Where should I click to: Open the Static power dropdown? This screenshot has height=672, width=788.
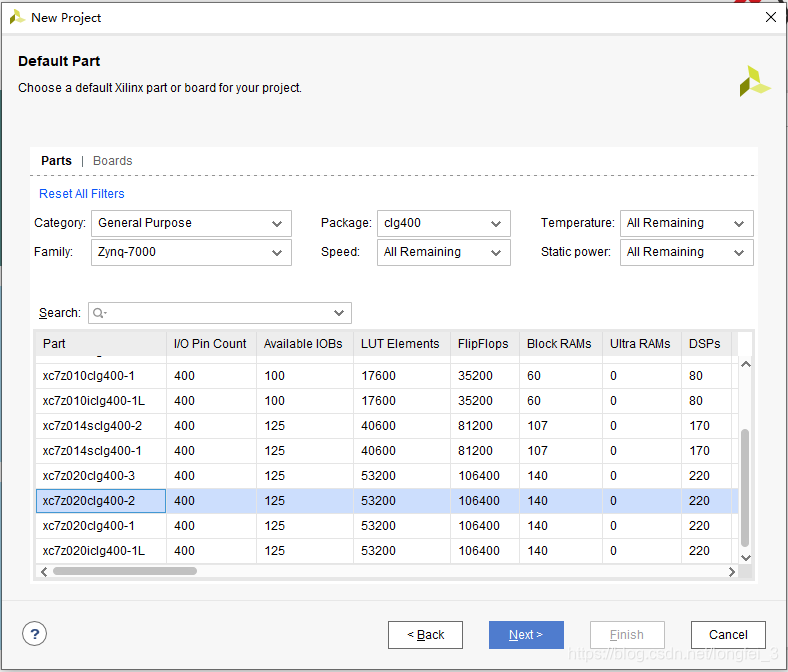click(686, 252)
